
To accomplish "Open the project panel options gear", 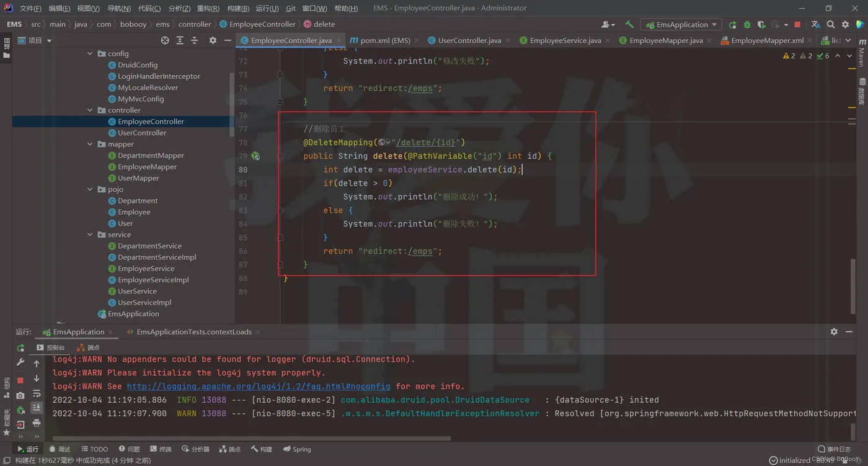I will click(213, 40).
